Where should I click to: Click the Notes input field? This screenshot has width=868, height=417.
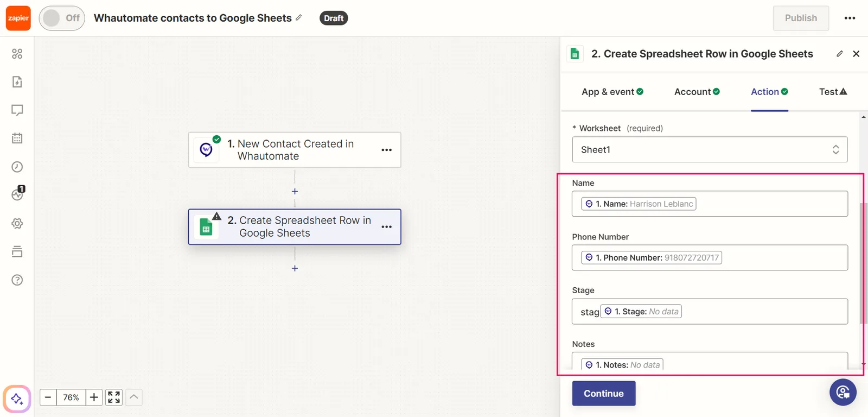(710, 362)
